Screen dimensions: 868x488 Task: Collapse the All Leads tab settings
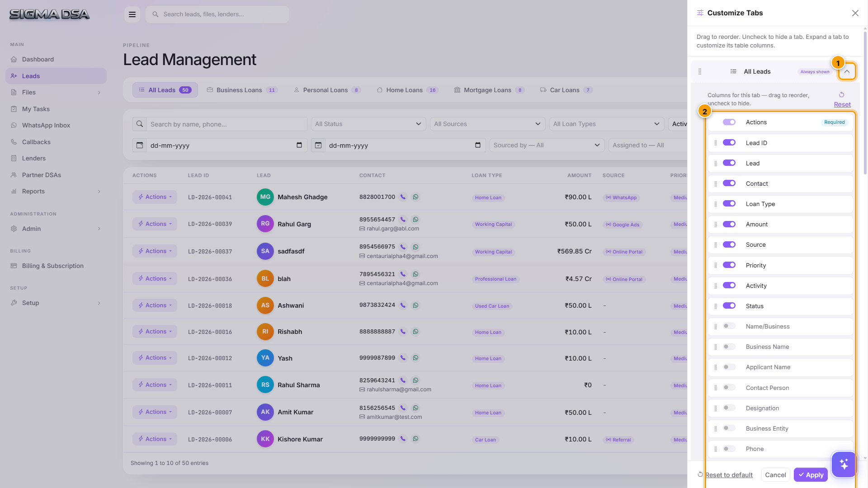[847, 71]
